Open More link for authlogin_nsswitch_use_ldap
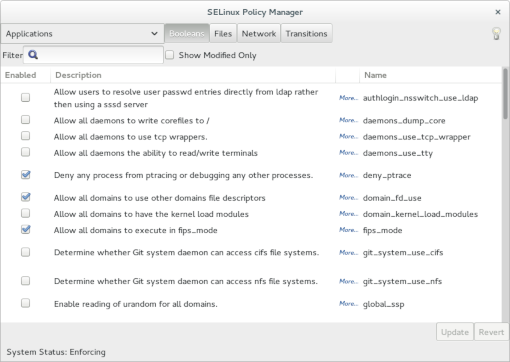This screenshot has height=362, width=510. pos(348,98)
